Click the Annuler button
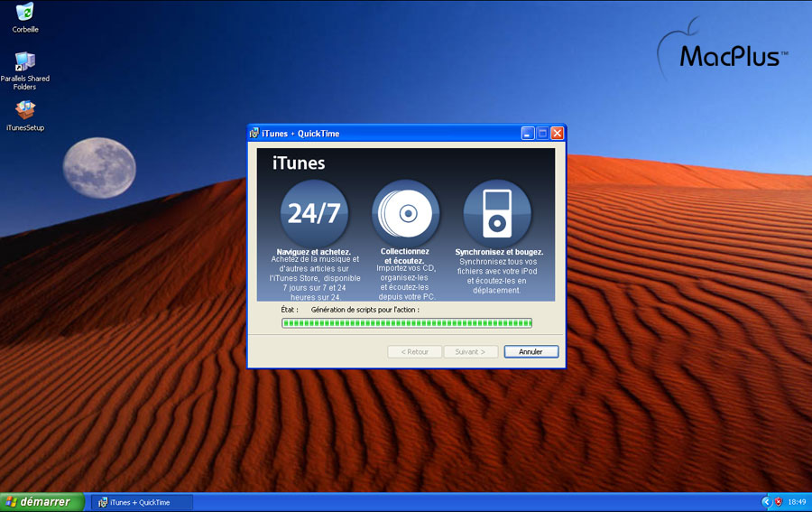 click(x=531, y=351)
